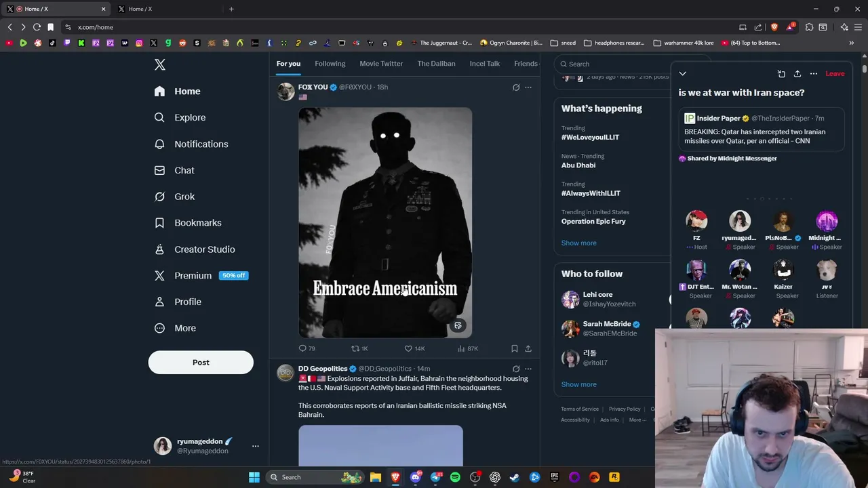The height and width of the screenshot is (488, 868).
Task: Open the Juggernaut bookmark
Action: 440,43
